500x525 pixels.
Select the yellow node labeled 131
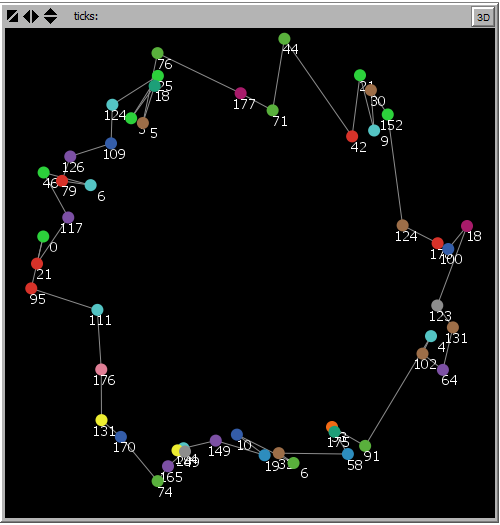tap(101, 420)
